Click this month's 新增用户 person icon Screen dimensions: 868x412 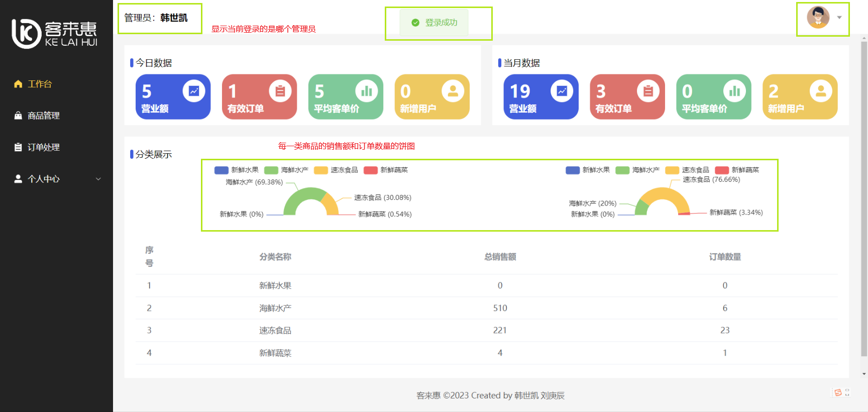(x=821, y=91)
